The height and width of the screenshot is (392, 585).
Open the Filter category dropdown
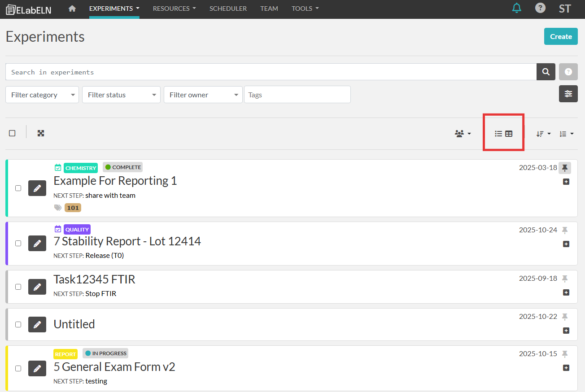42,95
